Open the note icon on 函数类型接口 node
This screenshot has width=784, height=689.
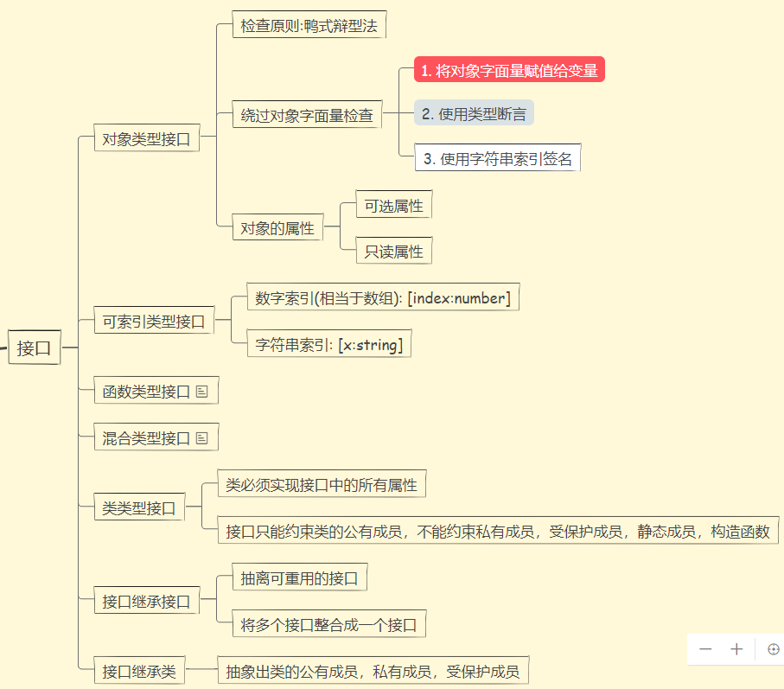[204, 390]
